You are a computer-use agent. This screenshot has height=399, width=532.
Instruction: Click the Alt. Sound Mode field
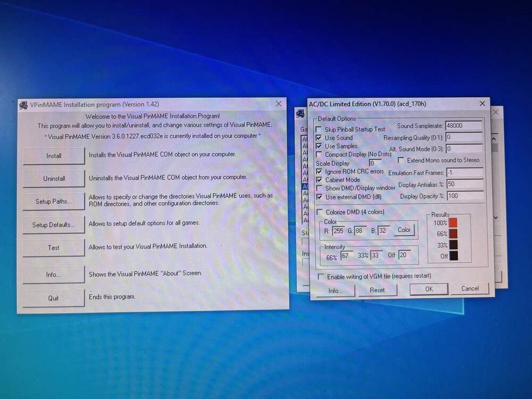pyautogui.click(x=464, y=148)
